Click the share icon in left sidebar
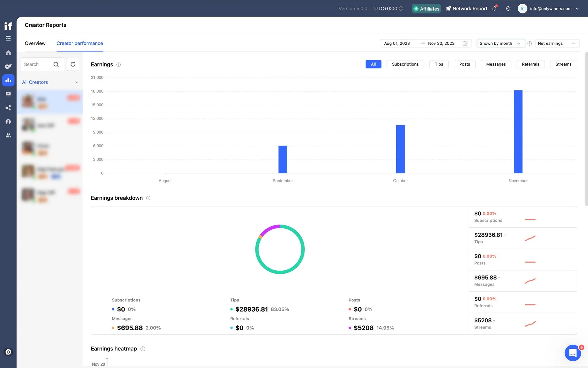588x368 pixels. pyautogui.click(x=8, y=108)
